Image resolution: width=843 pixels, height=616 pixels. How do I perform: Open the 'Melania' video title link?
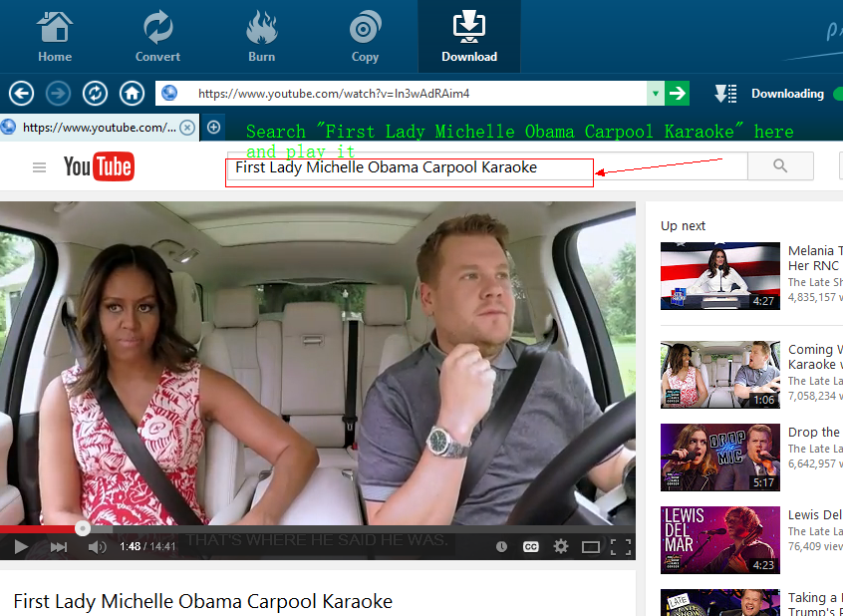815,258
